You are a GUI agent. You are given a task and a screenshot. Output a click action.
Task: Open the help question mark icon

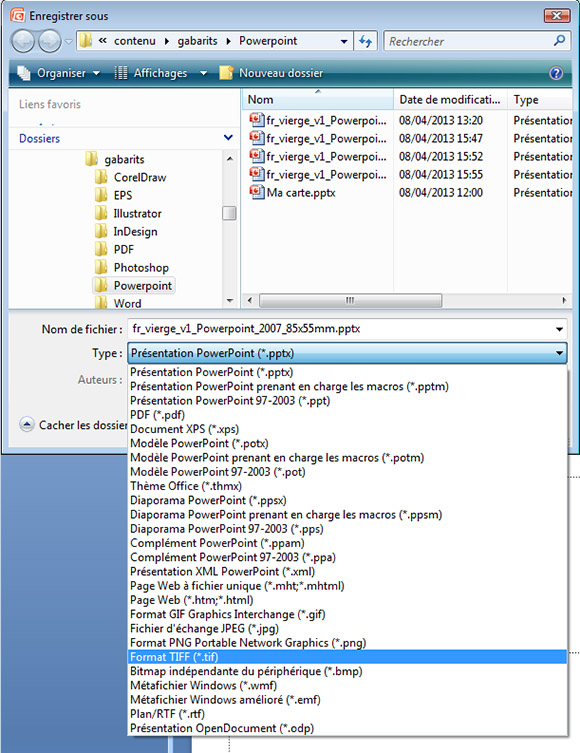point(556,73)
